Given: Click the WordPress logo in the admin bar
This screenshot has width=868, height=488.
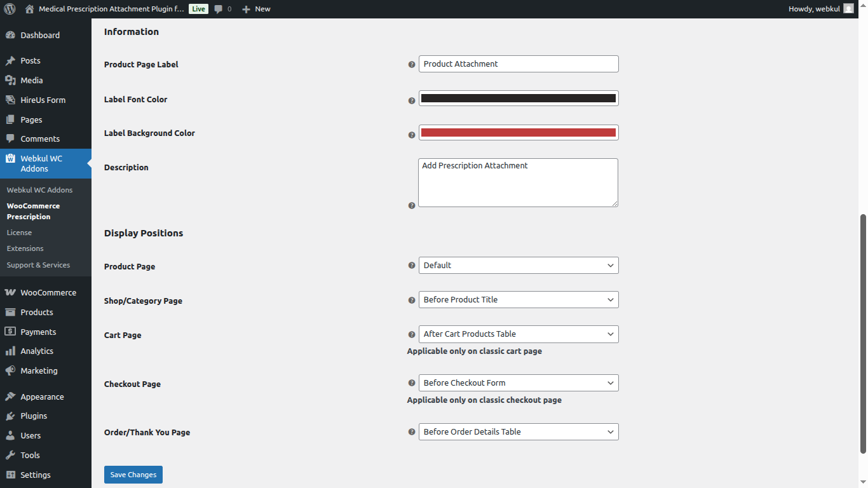Looking at the screenshot, I should point(10,9).
